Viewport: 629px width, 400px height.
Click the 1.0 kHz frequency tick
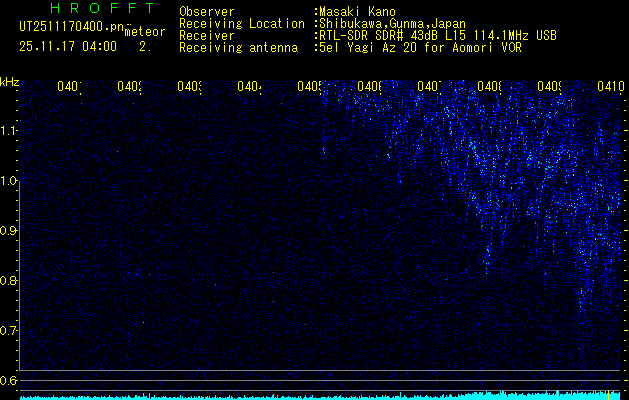[x=9, y=180]
